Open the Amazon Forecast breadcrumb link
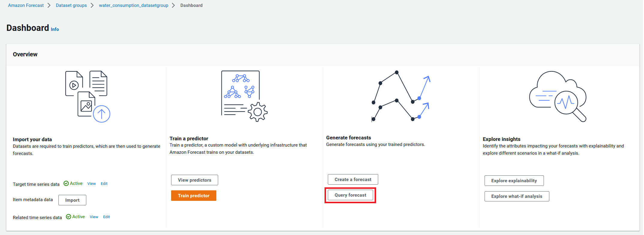 click(x=26, y=5)
